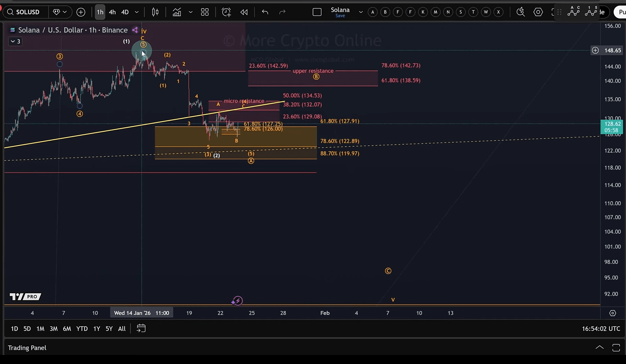626x364 pixels.
Task: Switch to layout B
Action: click(385, 12)
